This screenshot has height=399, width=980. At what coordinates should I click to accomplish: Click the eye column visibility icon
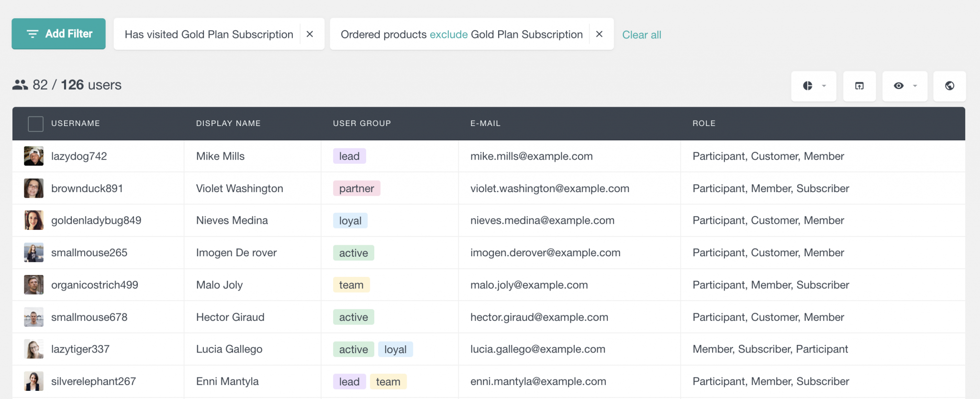898,86
